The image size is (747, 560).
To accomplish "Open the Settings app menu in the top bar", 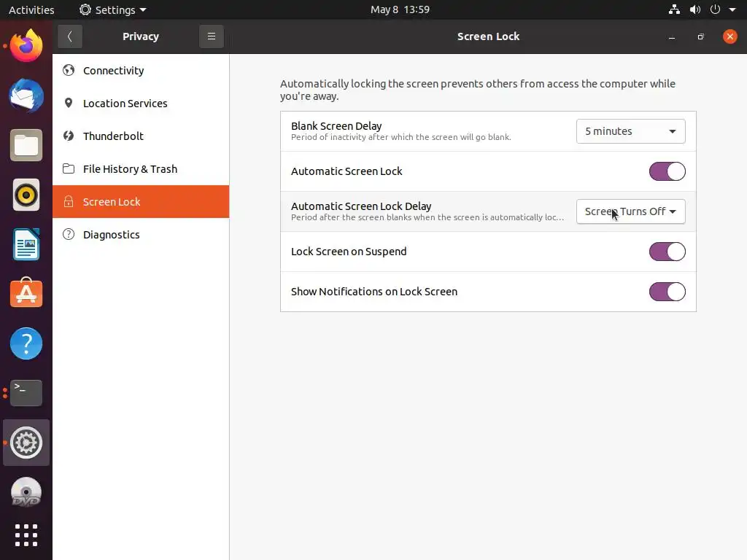I will click(113, 9).
